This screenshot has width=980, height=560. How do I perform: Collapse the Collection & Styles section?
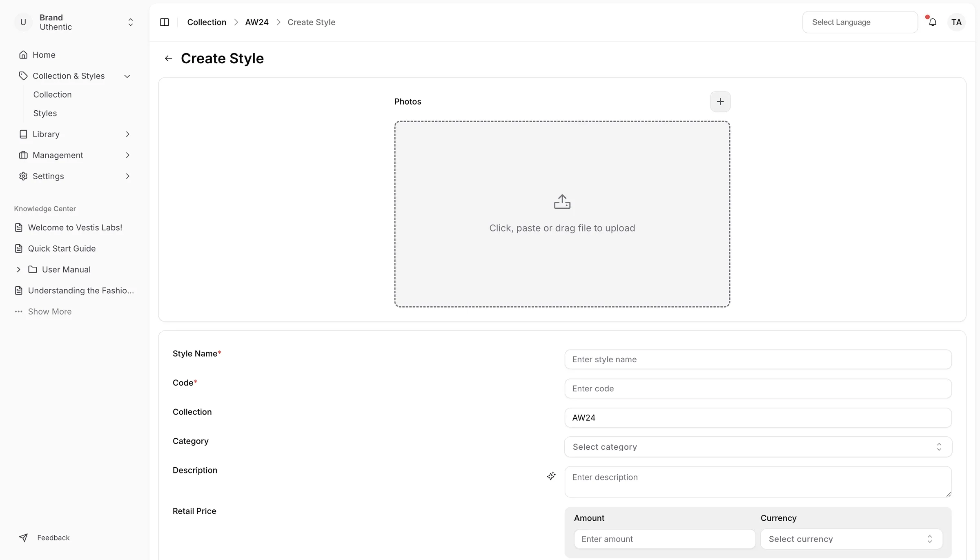(127, 76)
